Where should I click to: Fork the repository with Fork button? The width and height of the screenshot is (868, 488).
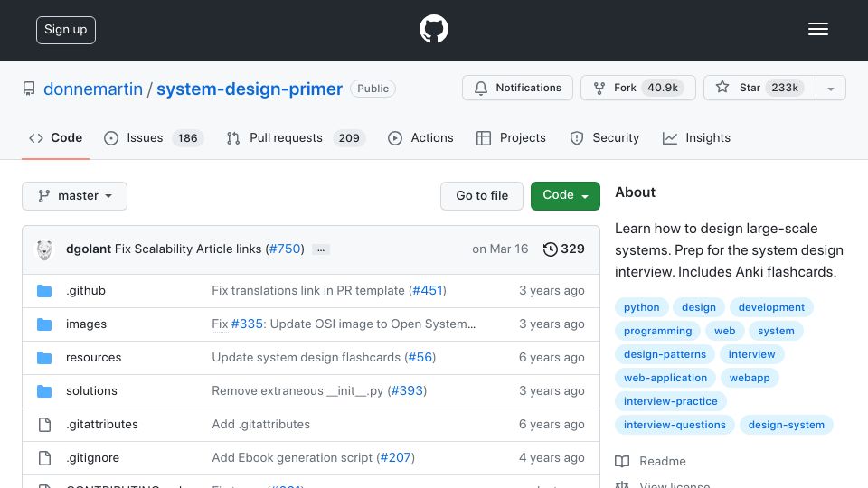[x=638, y=88]
